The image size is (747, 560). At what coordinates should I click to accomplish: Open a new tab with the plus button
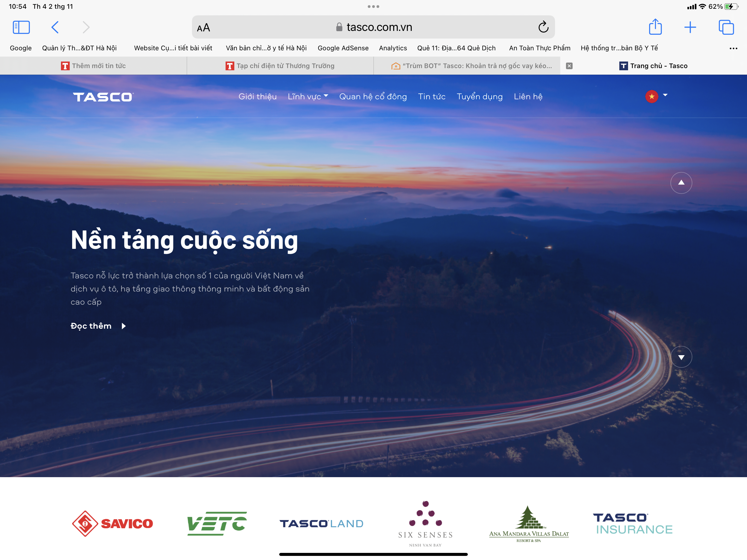690,27
